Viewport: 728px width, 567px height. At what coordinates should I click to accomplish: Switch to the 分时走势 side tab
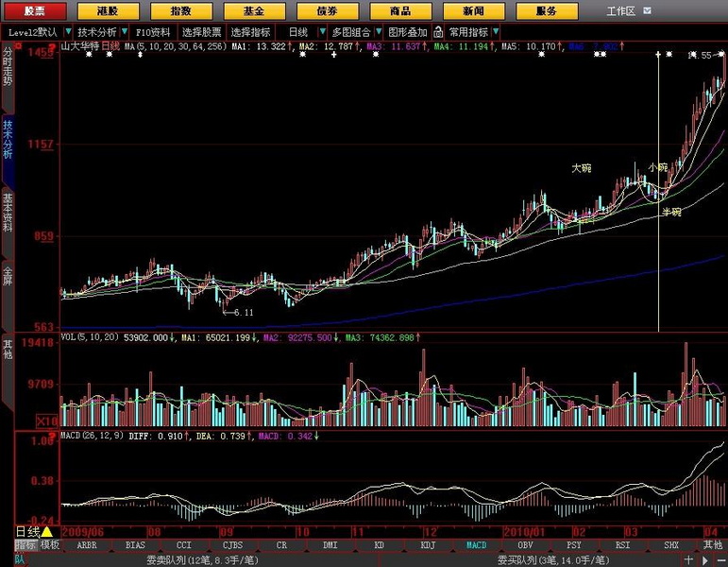[x=8, y=66]
